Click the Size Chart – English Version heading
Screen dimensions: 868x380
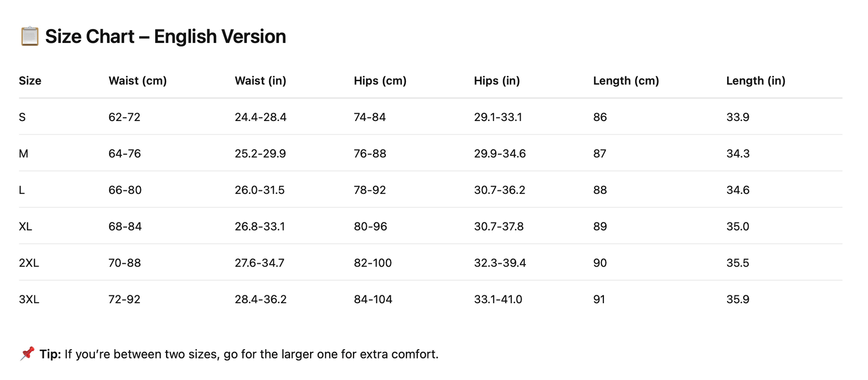pyautogui.click(x=165, y=36)
